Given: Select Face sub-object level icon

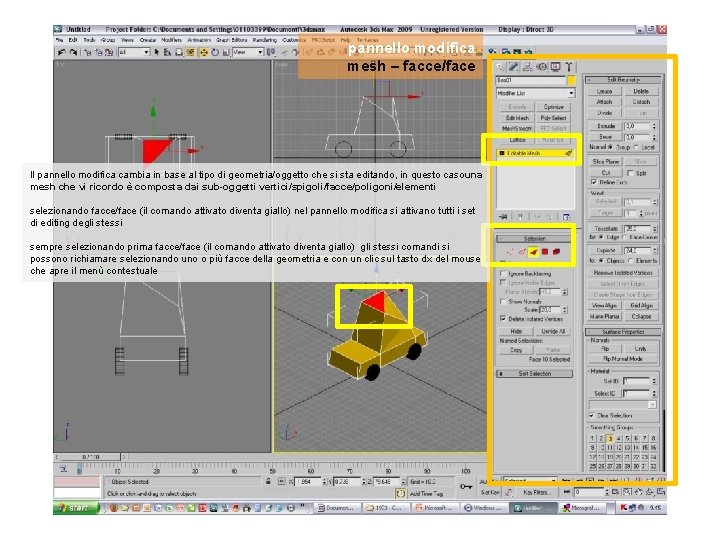Looking at the screenshot, I should click(x=533, y=252).
